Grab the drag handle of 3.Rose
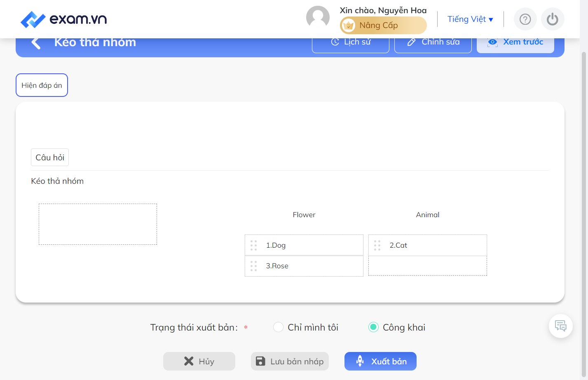The image size is (588, 380). 253,266
